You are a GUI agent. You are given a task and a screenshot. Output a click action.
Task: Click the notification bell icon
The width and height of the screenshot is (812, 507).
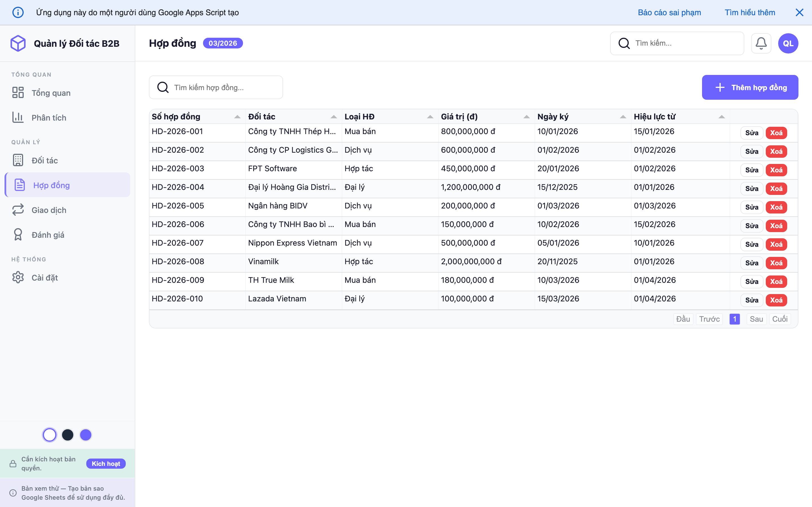[x=761, y=43]
